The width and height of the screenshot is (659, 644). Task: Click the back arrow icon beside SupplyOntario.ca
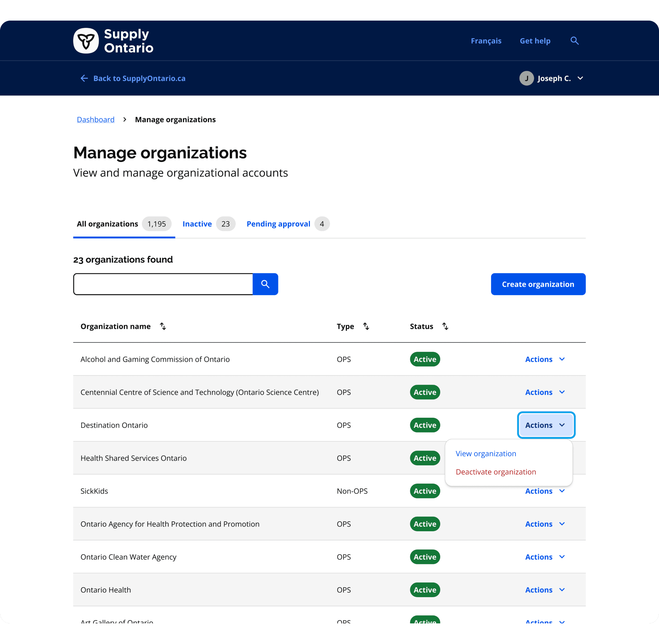pyautogui.click(x=84, y=79)
